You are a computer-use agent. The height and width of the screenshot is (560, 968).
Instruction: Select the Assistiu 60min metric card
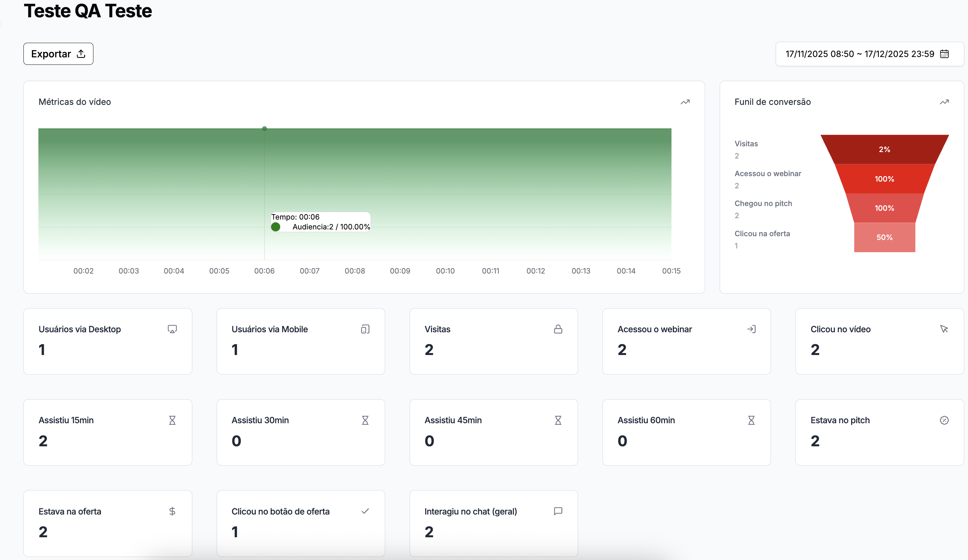[686, 432]
